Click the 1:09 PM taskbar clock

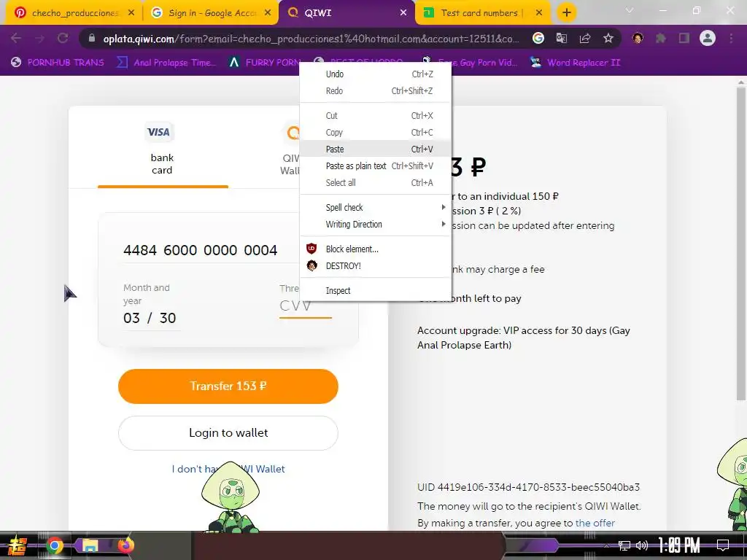(679, 545)
